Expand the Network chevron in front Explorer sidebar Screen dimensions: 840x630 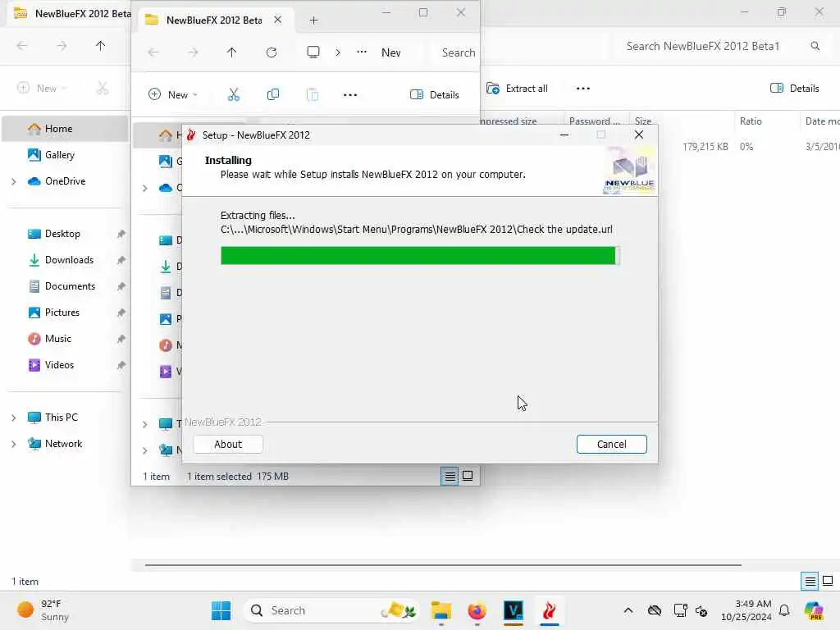144,450
